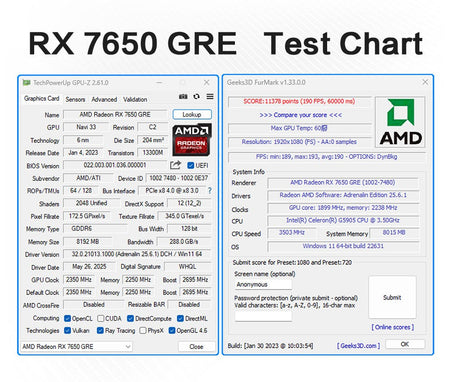The image size is (450, 382).
Task: Click the Bus Width value 128 bit
Action: (189, 229)
